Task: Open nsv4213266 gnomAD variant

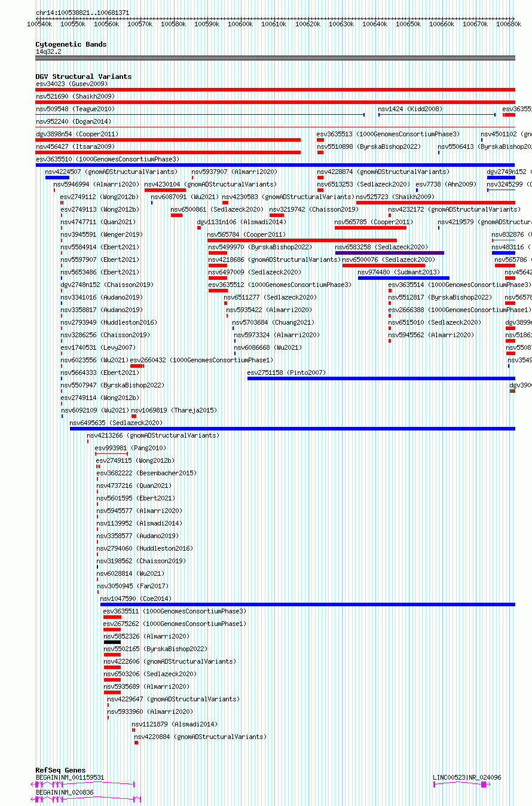Action: pos(153,435)
